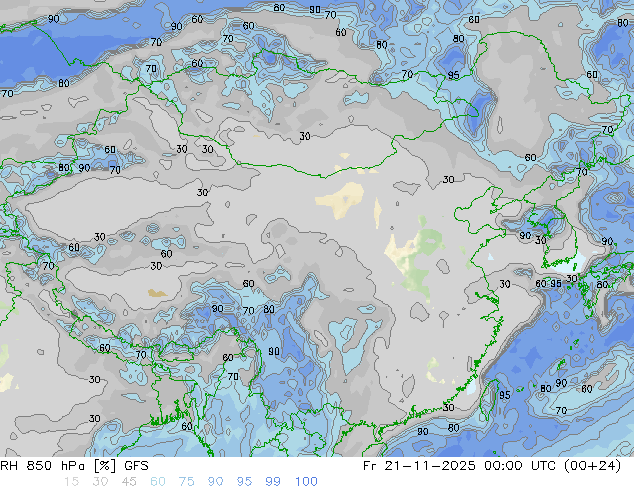Select legend value 45 below the map
634x490 pixels.
(x=129, y=482)
